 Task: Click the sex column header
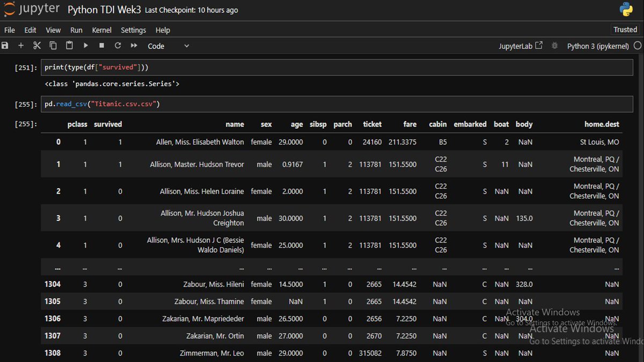266,124
